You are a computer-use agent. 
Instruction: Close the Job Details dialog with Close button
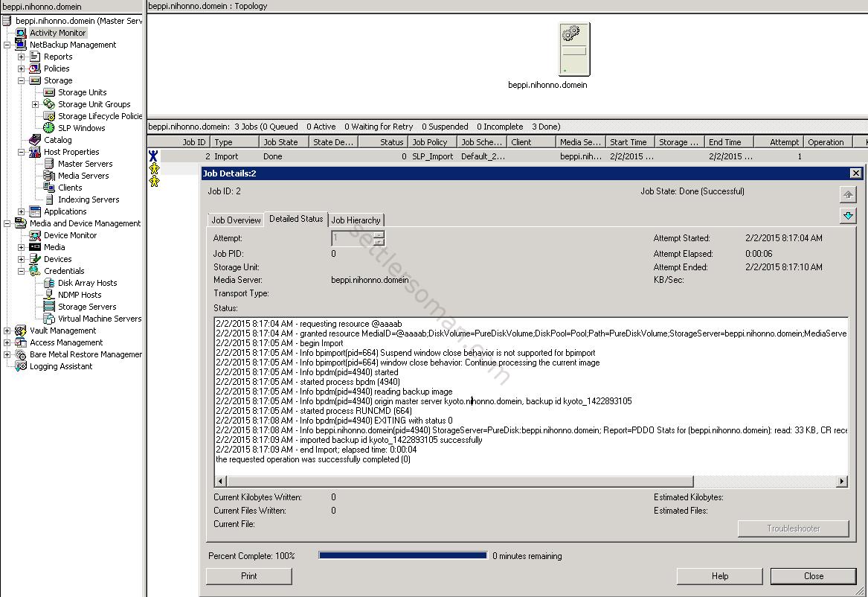tap(813, 575)
